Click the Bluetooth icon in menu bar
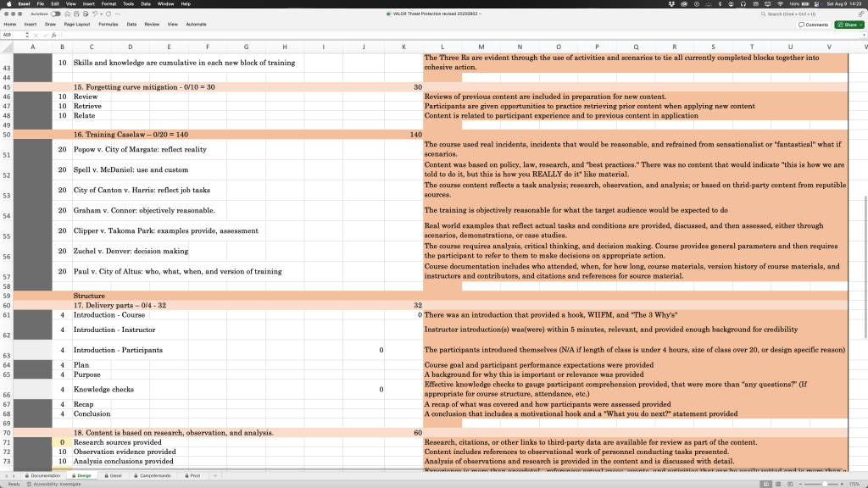Viewport: 868px width, 488px height. point(720,4)
